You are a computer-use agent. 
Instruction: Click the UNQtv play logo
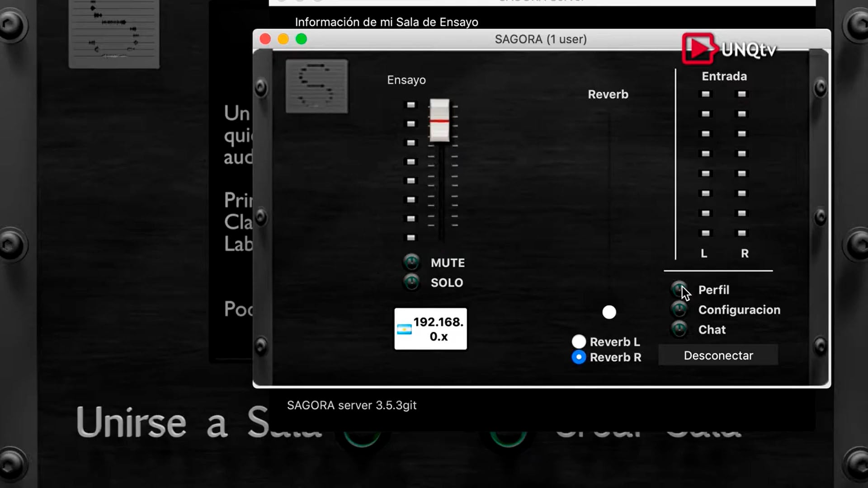(698, 49)
